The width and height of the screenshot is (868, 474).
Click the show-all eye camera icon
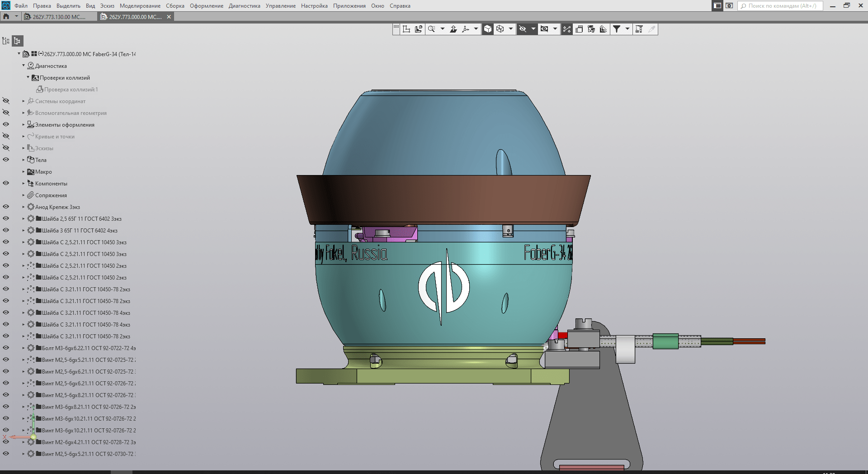[x=544, y=29]
